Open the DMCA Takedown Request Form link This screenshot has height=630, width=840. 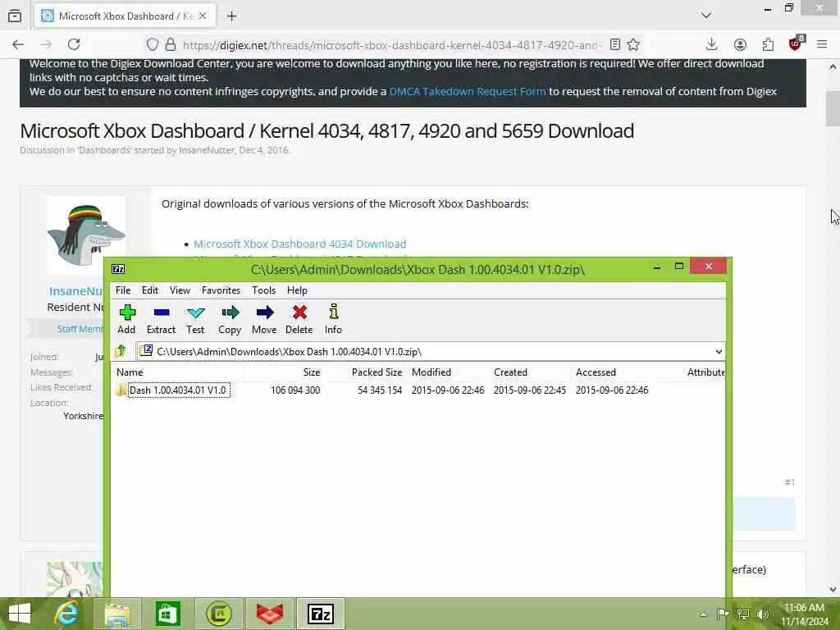click(467, 91)
